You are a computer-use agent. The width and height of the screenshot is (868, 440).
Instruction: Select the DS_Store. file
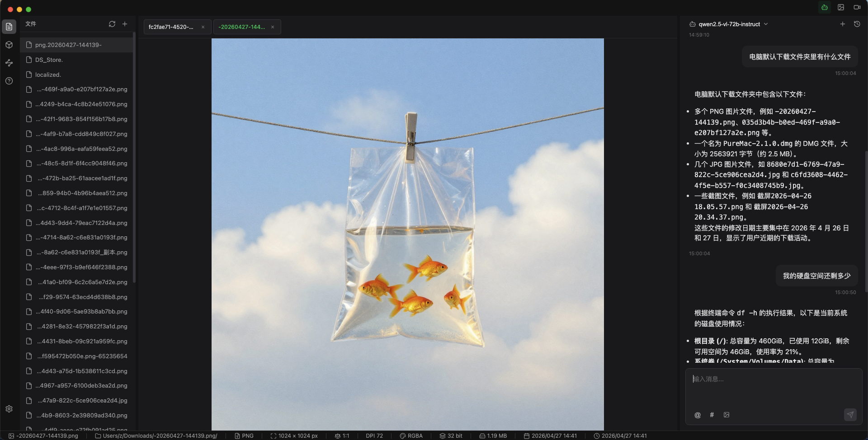point(77,60)
